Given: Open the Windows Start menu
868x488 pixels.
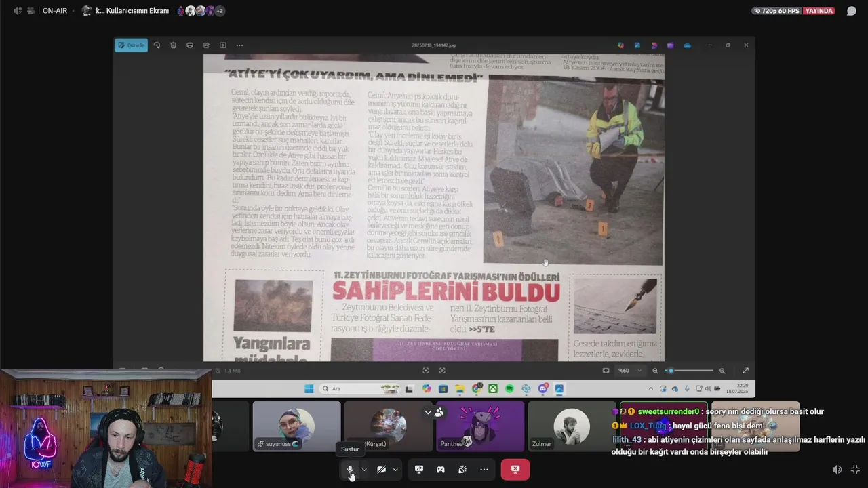Looking at the screenshot, I should coord(309,388).
